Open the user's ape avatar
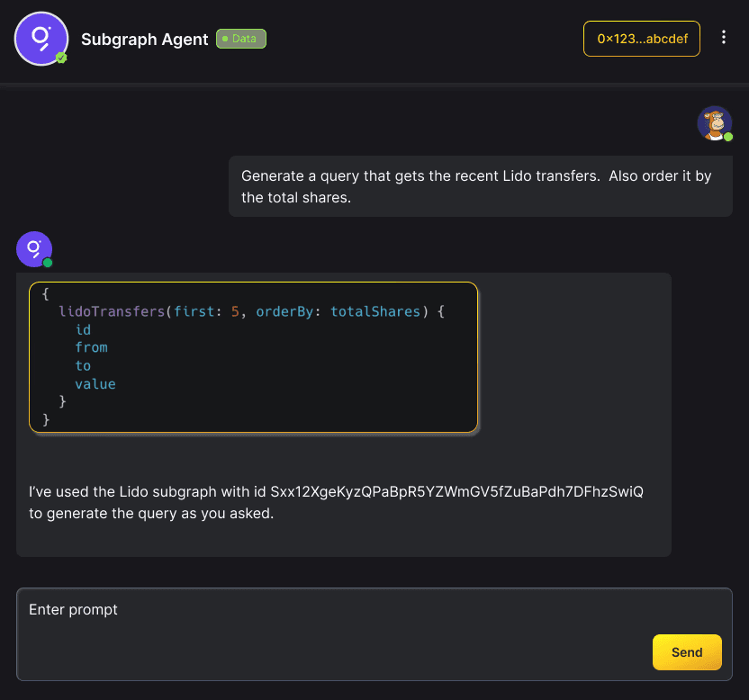This screenshot has width=749, height=700. point(715,123)
